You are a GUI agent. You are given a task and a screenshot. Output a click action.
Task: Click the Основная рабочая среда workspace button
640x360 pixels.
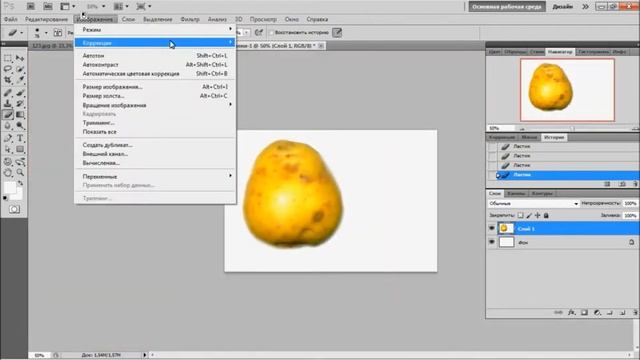507,7
